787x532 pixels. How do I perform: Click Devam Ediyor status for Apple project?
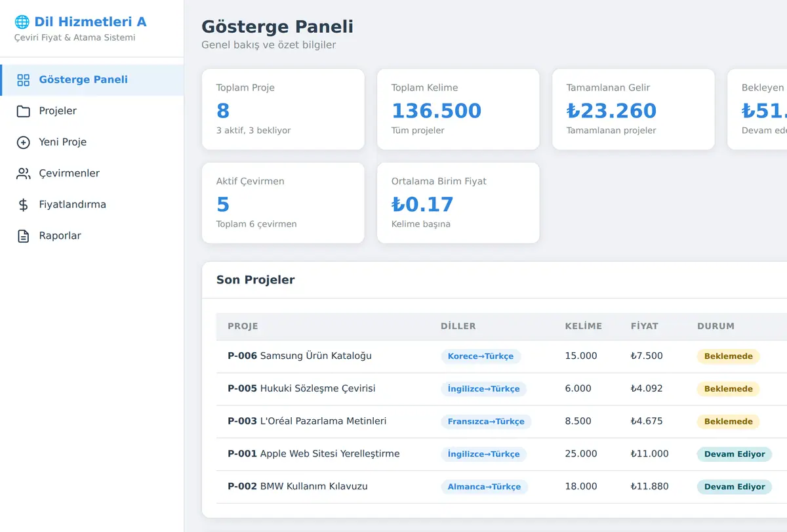[735, 454]
